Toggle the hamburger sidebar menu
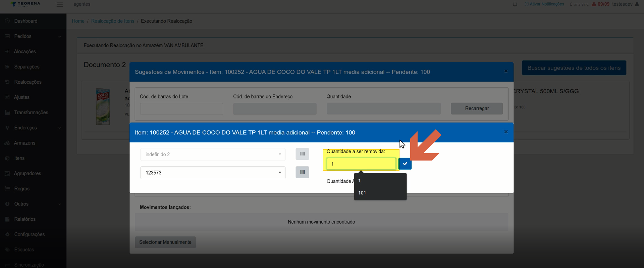 pyautogui.click(x=60, y=4)
